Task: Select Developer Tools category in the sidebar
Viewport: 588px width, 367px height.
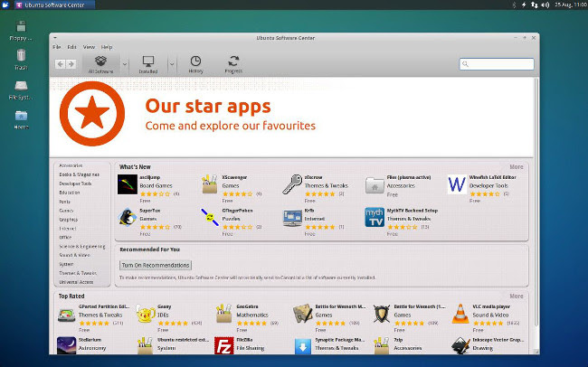Action: pyautogui.click(x=75, y=183)
